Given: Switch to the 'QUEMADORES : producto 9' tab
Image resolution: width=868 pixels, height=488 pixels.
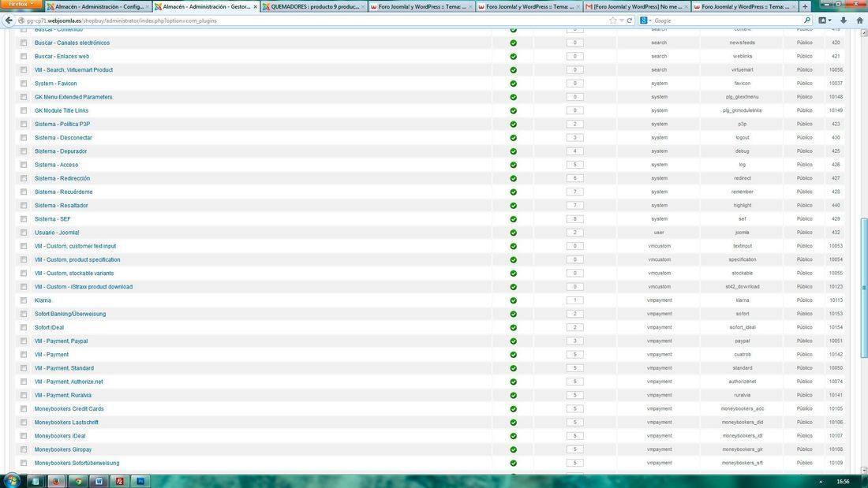Looking at the screenshot, I should click(x=314, y=6).
